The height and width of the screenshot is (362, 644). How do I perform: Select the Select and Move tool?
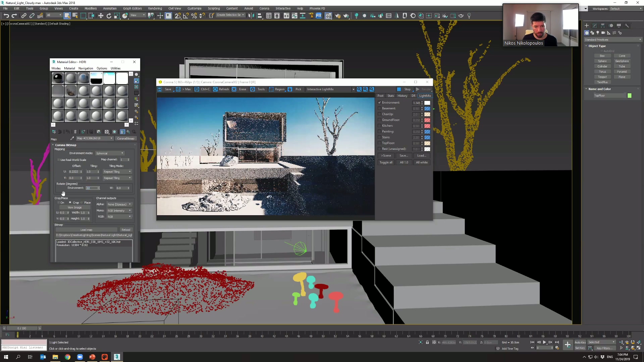[101, 16]
